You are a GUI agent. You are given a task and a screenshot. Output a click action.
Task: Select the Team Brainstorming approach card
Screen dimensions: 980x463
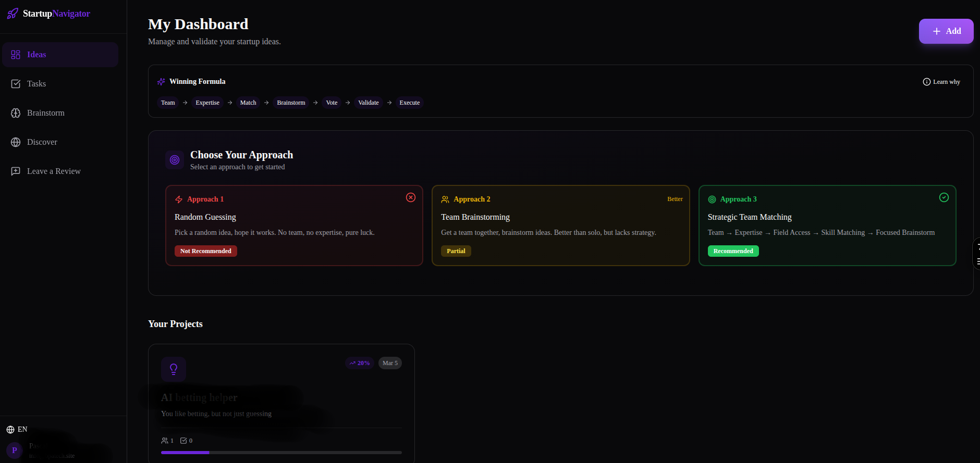[560, 225]
